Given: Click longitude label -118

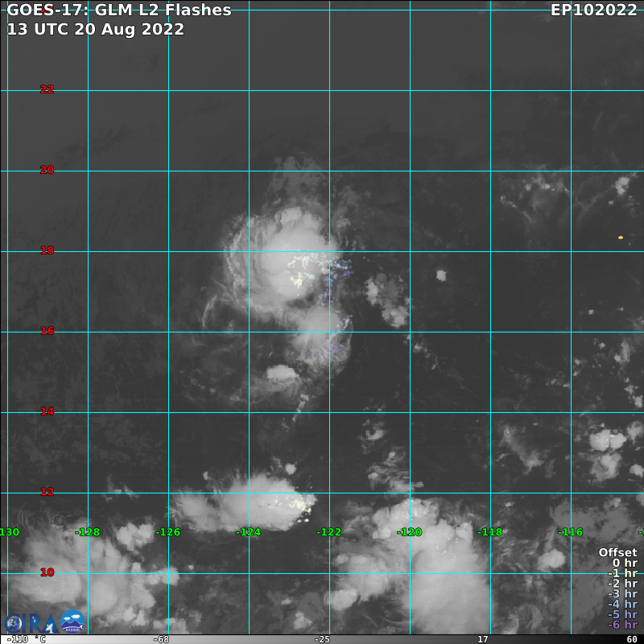Looking at the screenshot, I should point(489,532).
